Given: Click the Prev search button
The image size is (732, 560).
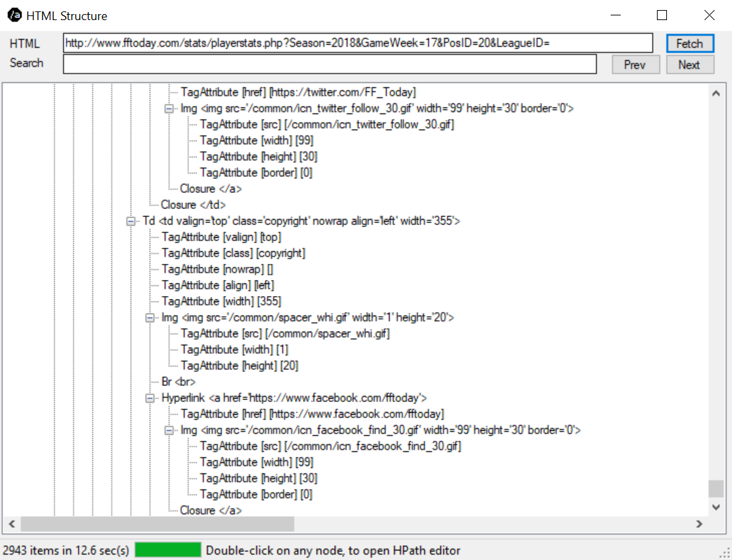Looking at the screenshot, I should click(635, 64).
